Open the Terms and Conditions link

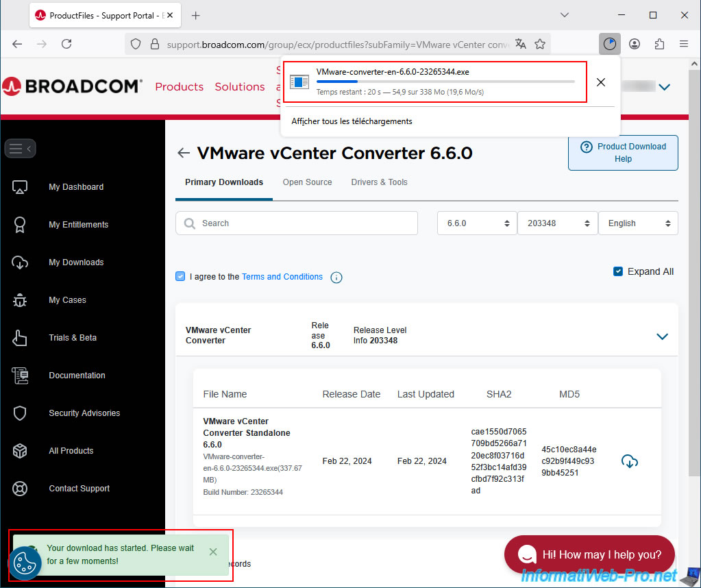[x=282, y=277]
